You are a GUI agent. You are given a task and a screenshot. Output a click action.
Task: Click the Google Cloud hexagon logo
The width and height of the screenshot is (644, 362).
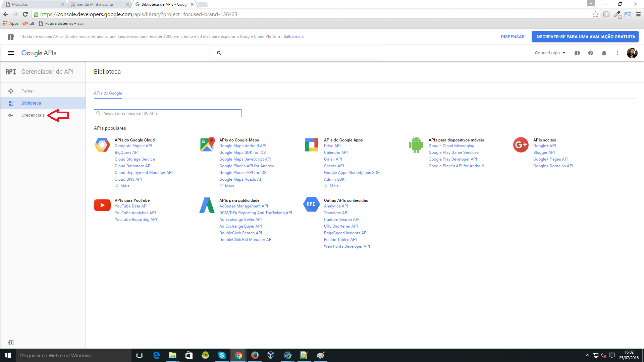pos(102,145)
